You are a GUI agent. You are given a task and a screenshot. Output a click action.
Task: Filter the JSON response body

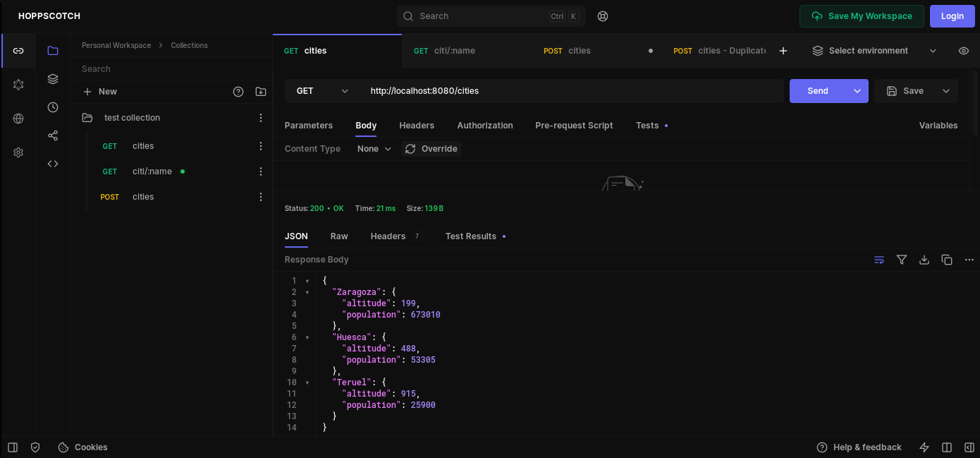(x=901, y=260)
